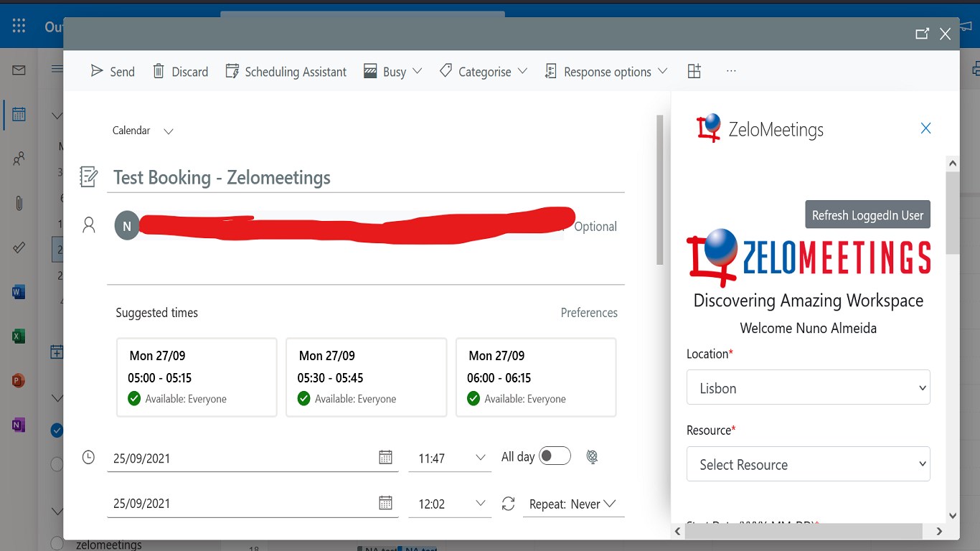Open the Select Resource dropdown

809,464
